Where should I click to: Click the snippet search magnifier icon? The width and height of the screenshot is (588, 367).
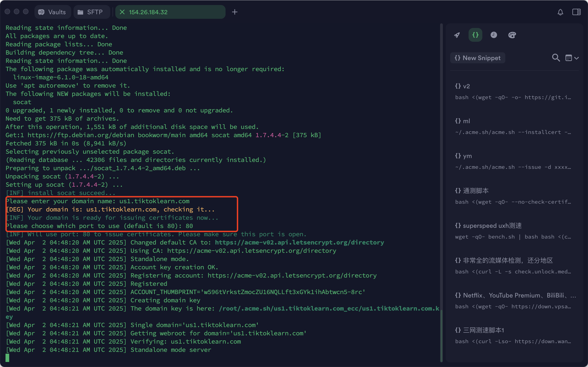point(556,58)
